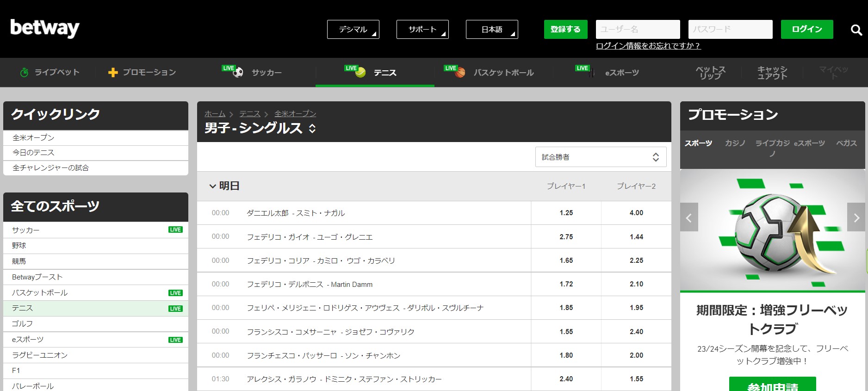Select ゴルフ in all sports list
Screen dimensions: 868x391
pyautogui.click(x=96, y=324)
